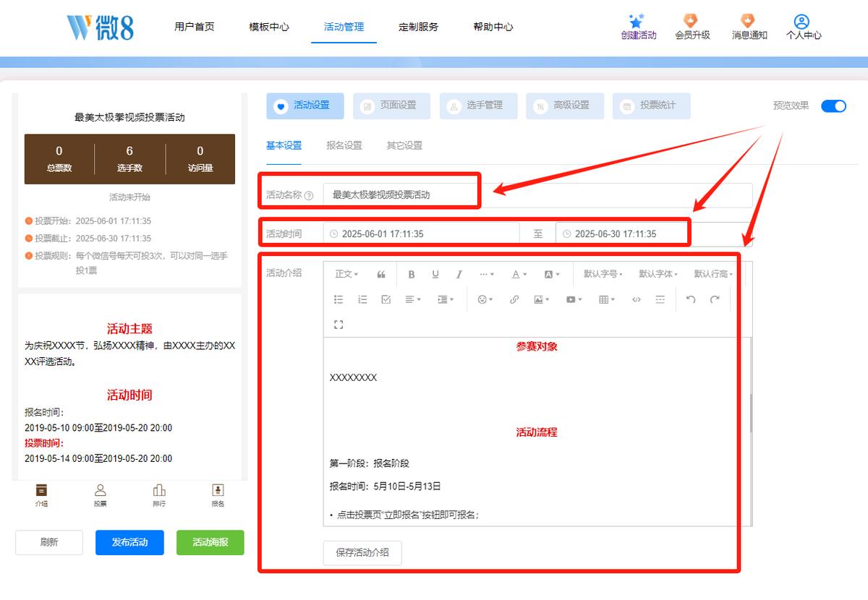Switch to the 投票统计 tab
The image size is (868, 600).
point(652,106)
